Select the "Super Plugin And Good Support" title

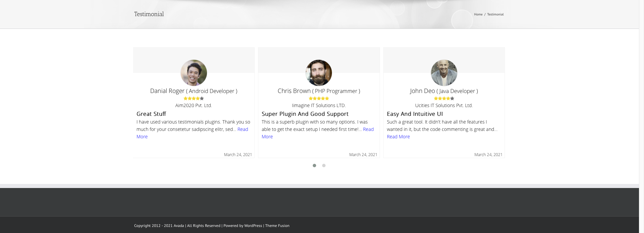(305, 114)
